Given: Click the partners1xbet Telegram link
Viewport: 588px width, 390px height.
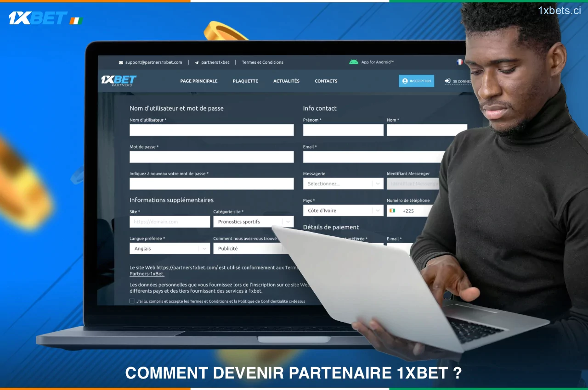Looking at the screenshot, I should point(215,62).
